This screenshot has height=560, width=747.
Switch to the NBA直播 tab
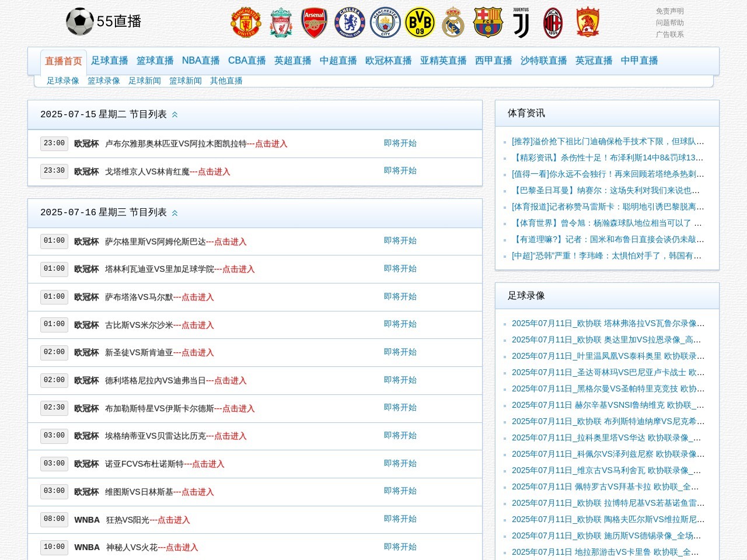tap(201, 61)
